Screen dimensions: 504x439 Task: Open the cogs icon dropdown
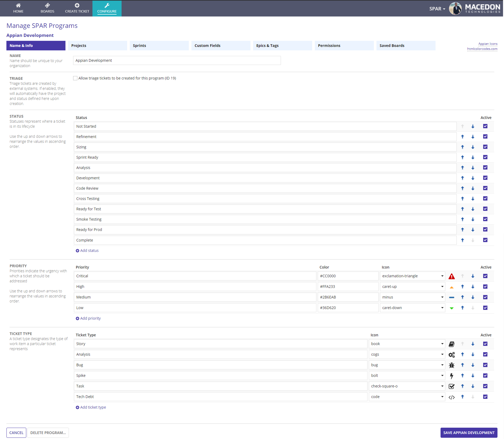point(407,354)
